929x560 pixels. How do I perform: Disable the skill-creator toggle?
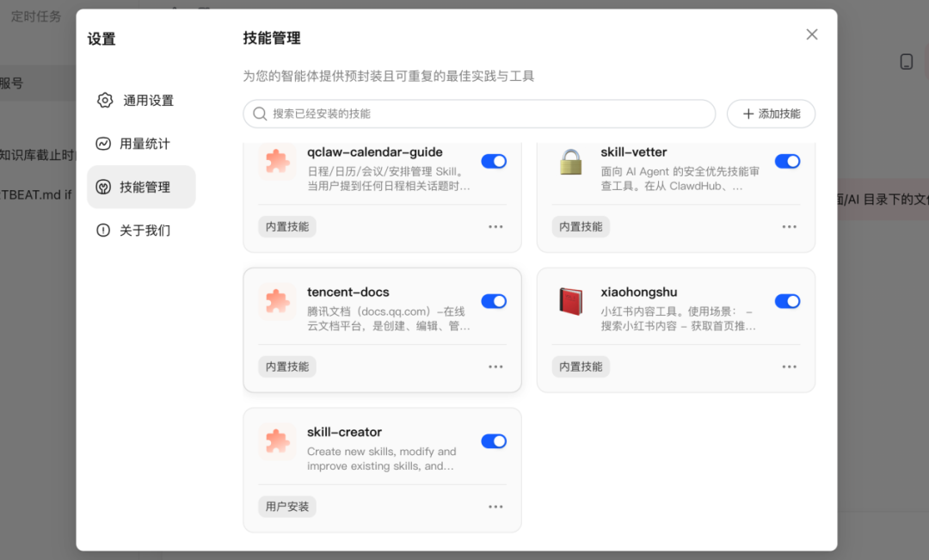(x=494, y=441)
